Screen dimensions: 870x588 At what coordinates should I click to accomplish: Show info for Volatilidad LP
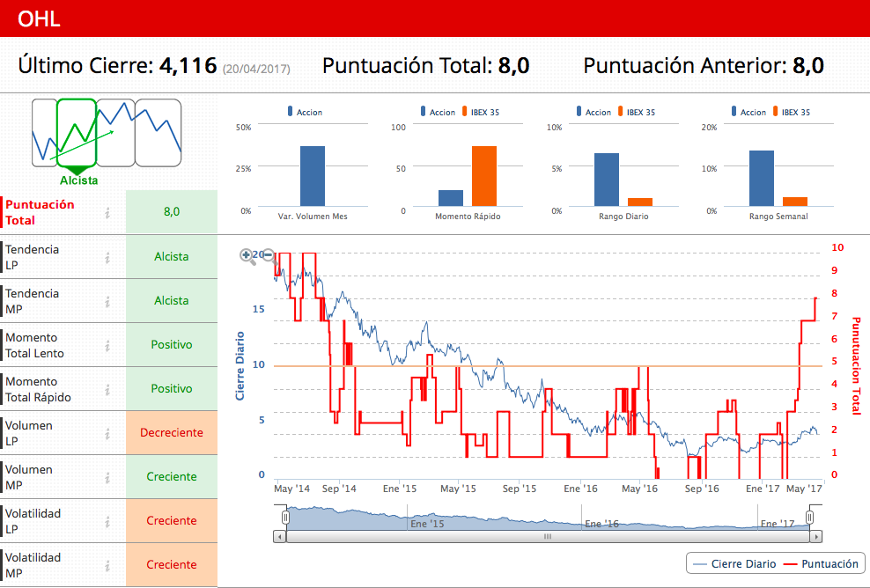pyautogui.click(x=107, y=521)
